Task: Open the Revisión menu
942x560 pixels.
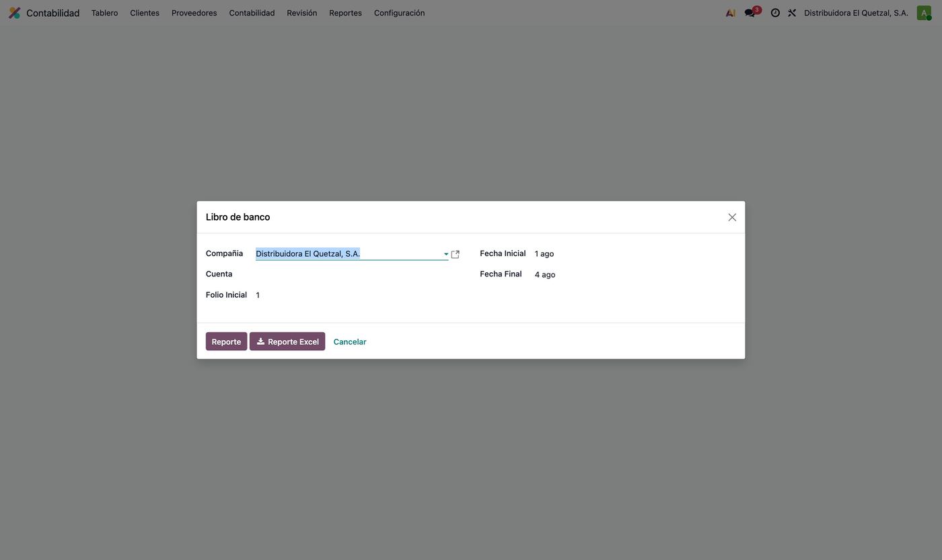Action: (x=301, y=13)
